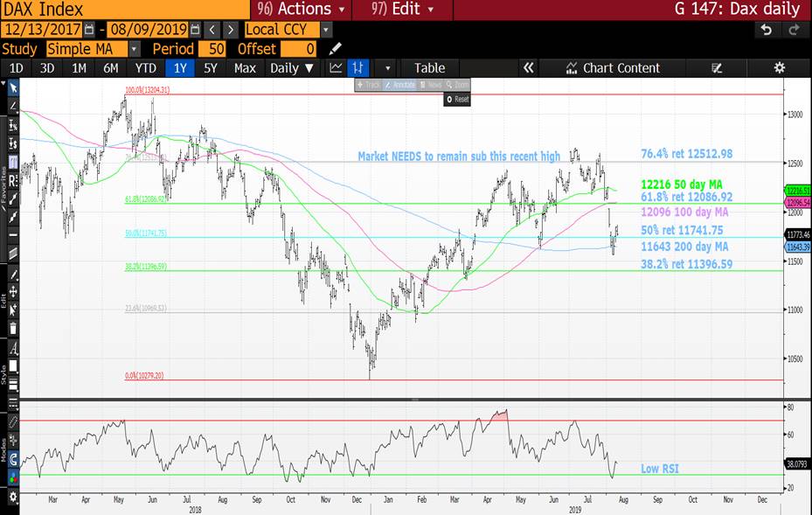This screenshot has width=812, height=515.
Task: Select the parallel channel tool
Action: pyautogui.click(x=13, y=254)
